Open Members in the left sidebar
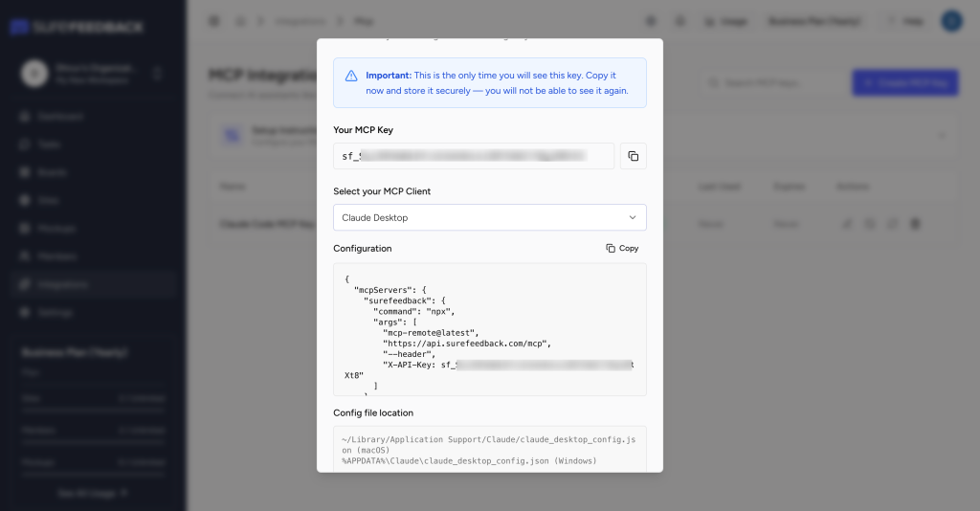 [93, 256]
